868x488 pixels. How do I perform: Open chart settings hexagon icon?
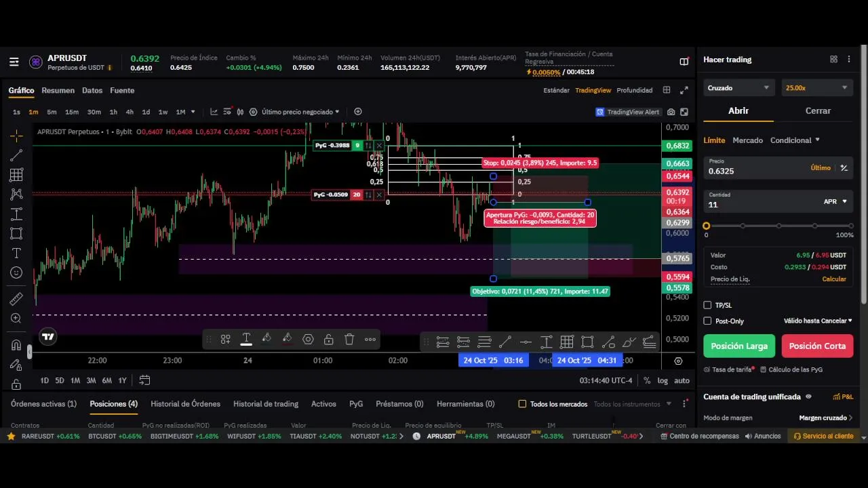pyautogui.click(x=254, y=112)
